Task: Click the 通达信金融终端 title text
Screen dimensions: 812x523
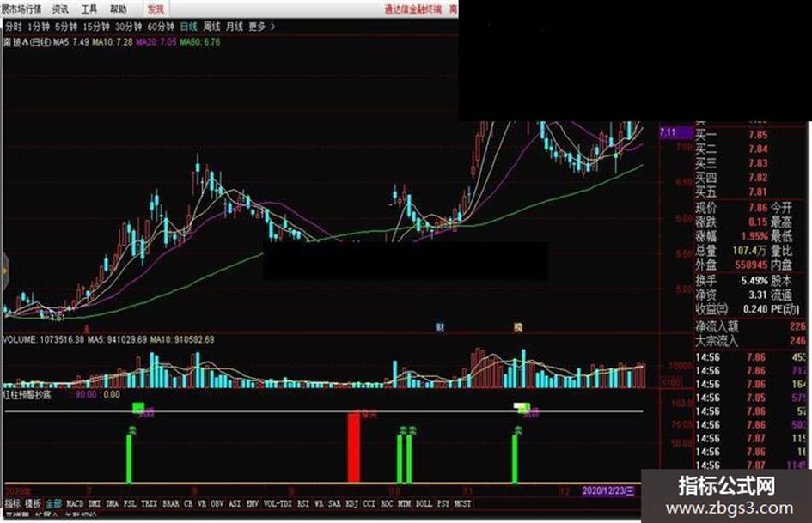Action: 412,9
